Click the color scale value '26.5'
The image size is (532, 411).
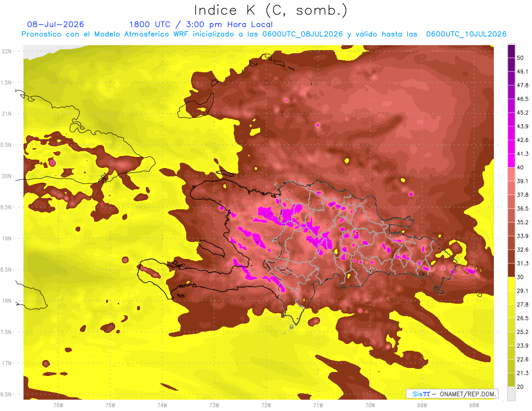523,318
